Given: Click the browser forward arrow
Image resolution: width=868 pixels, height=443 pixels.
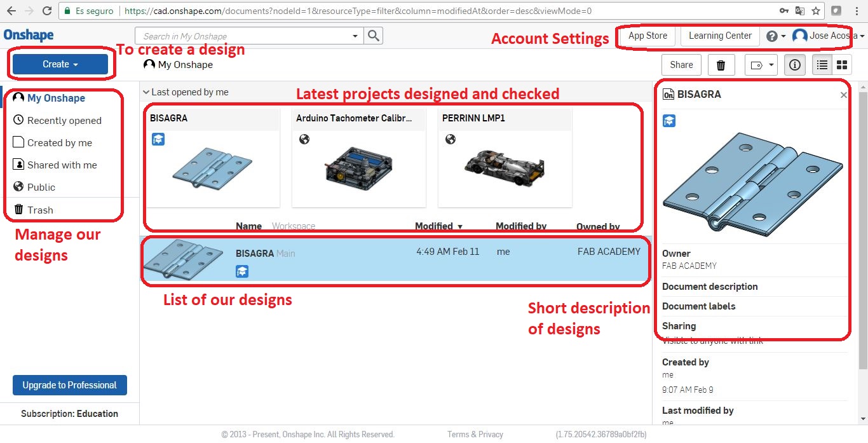Looking at the screenshot, I should (29, 11).
